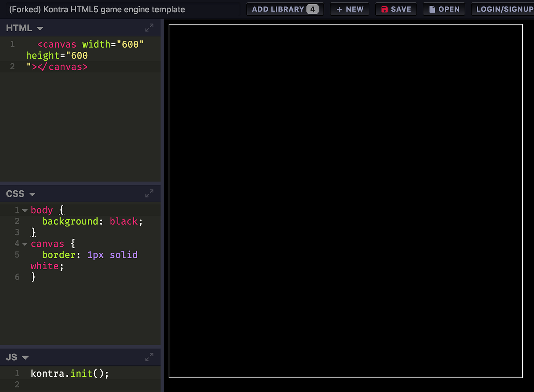Click the 'canvas' selector in CSS
Image resolution: width=534 pixels, height=392 pixels.
coord(47,244)
